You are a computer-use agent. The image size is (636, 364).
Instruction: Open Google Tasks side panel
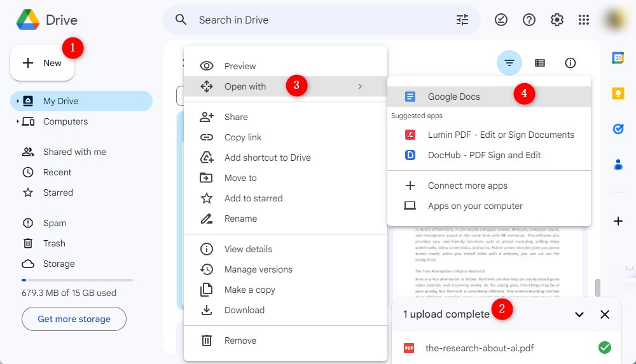point(618,129)
